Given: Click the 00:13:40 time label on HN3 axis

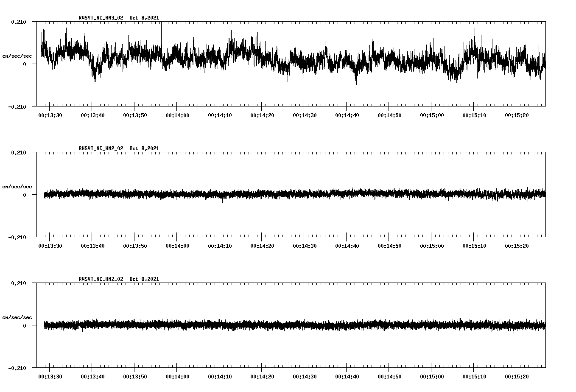Looking at the screenshot, I should pos(93,115).
